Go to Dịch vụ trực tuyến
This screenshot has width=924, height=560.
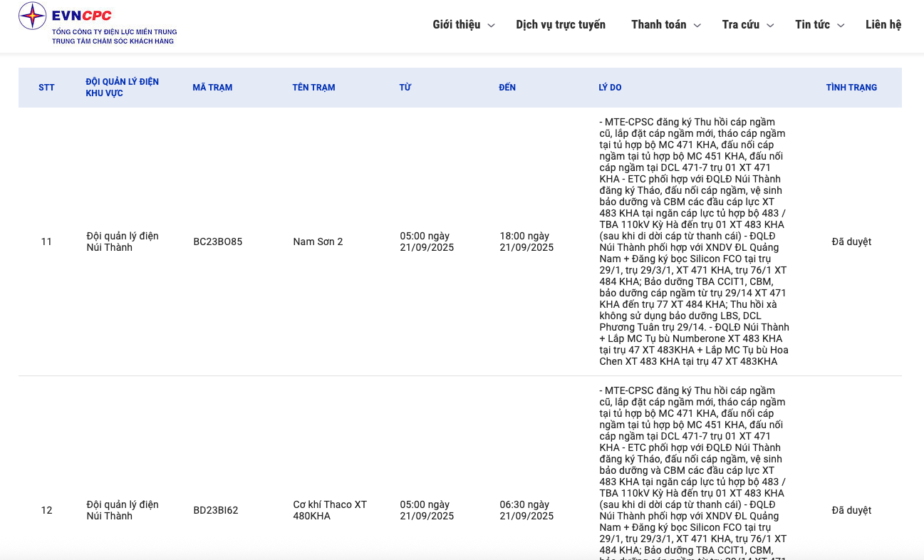561,25
